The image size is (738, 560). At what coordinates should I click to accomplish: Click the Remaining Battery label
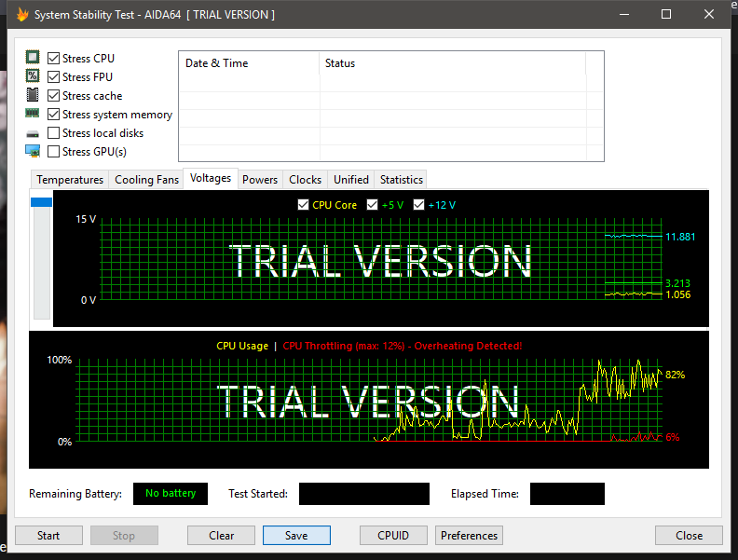pyautogui.click(x=75, y=494)
